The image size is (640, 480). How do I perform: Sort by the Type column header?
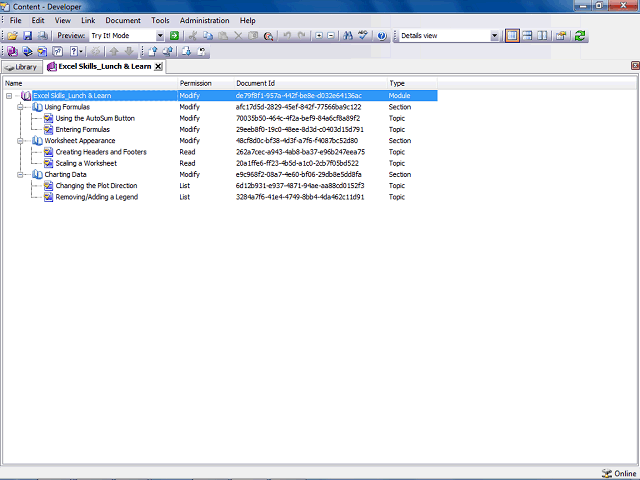pyautogui.click(x=412, y=83)
